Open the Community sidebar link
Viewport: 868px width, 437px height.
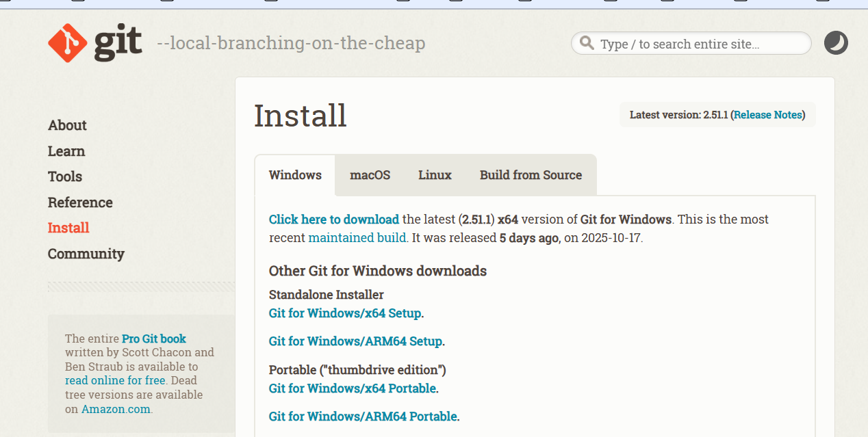point(86,254)
